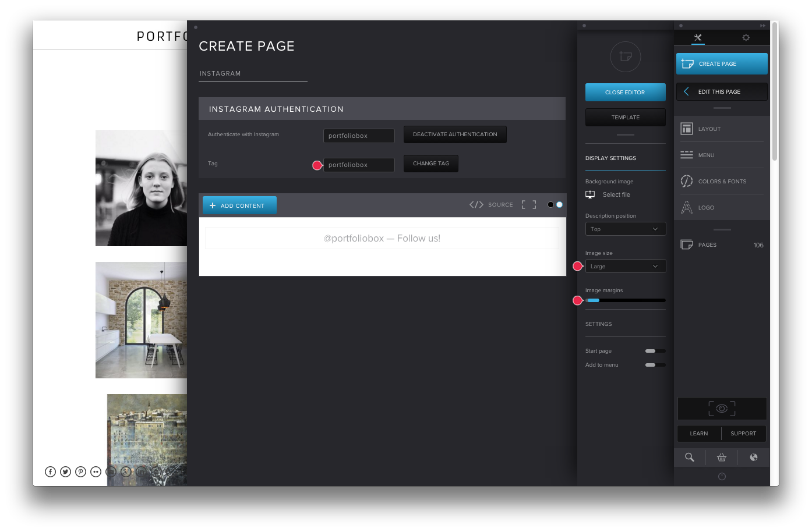Click the power log out icon
The width and height of the screenshot is (812, 532).
[x=722, y=476]
